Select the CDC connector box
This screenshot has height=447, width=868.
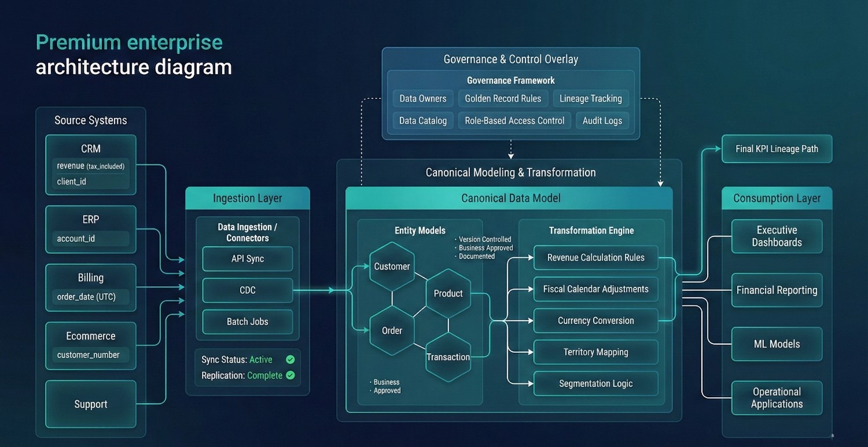[247, 290]
